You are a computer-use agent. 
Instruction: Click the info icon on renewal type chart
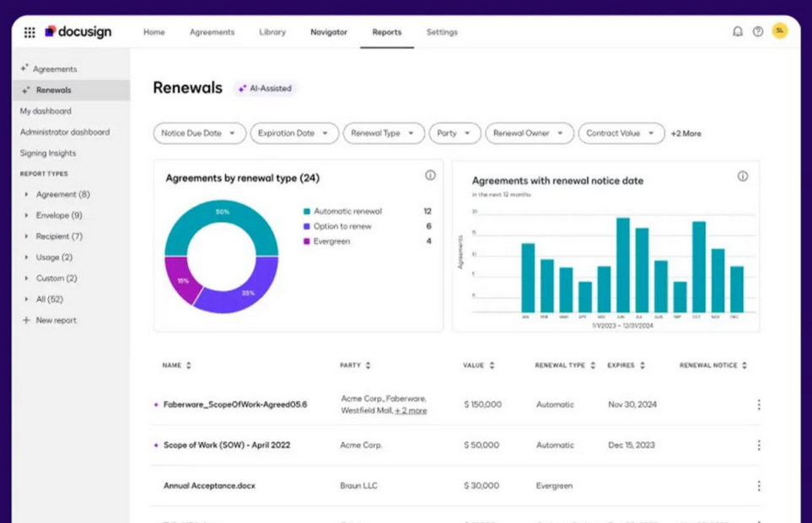tap(430, 175)
